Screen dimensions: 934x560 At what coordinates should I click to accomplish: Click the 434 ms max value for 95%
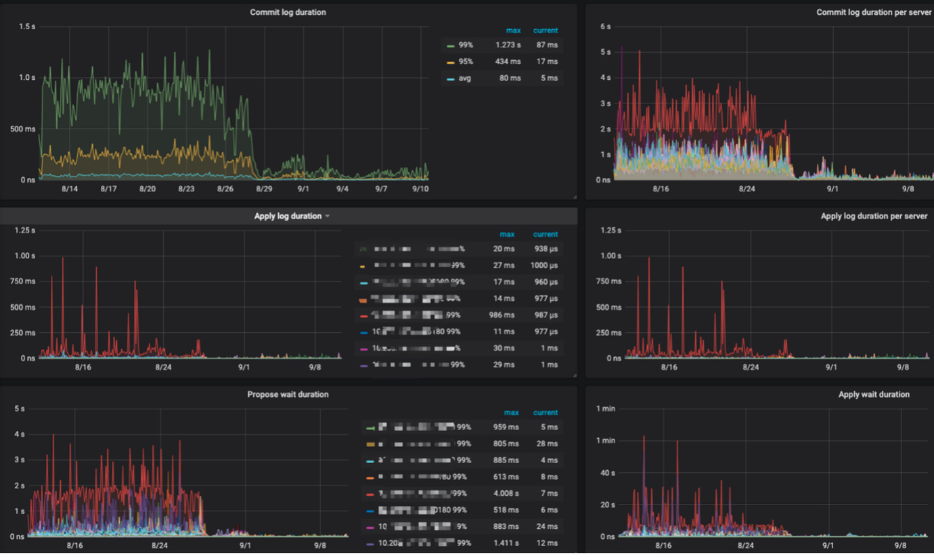(508, 62)
